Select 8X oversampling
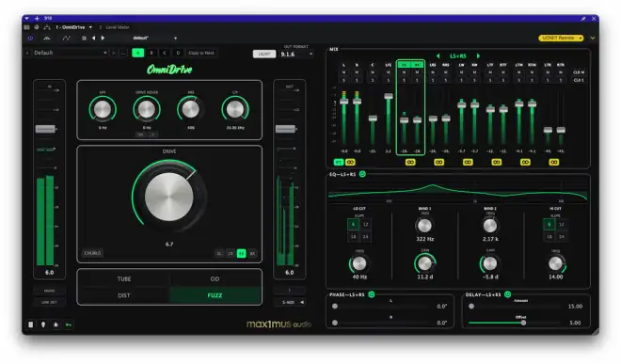621x364 pixels. 252,254
